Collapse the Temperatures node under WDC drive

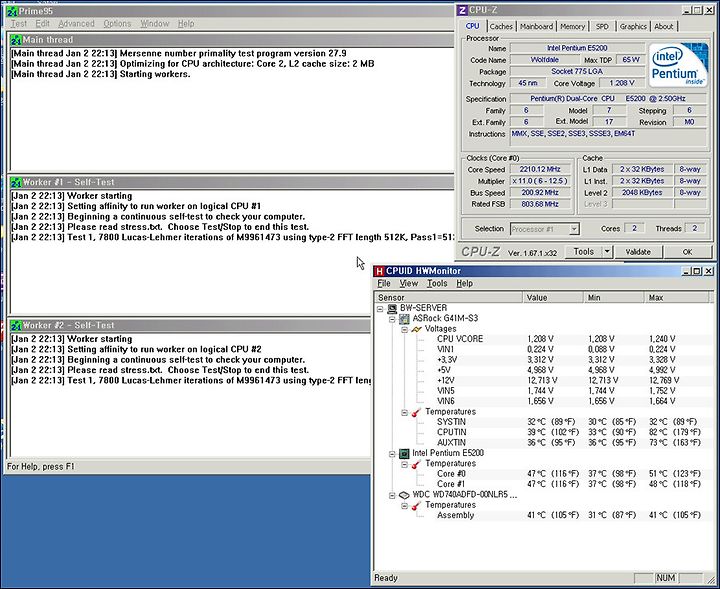405,505
